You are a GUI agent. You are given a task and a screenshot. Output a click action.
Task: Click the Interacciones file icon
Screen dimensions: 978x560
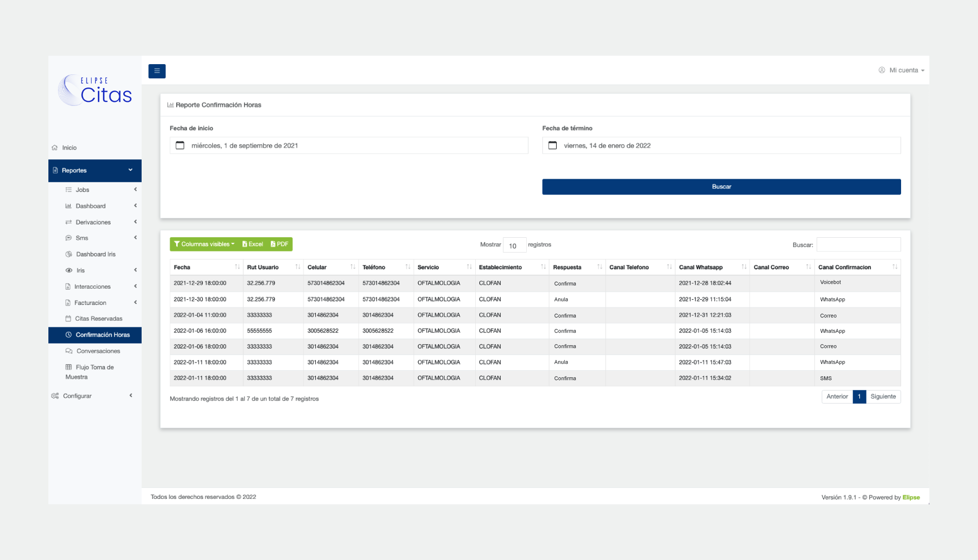click(68, 287)
